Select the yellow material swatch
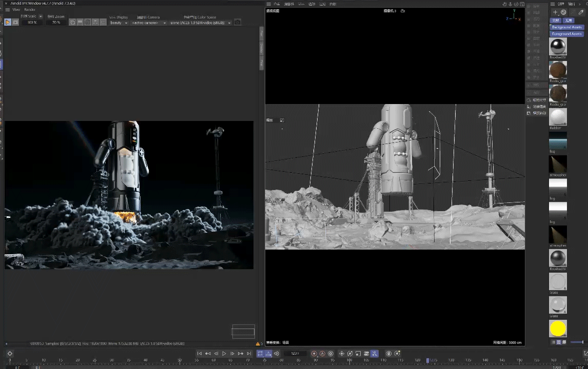The height and width of the screenshot is (369, 588). pos(558,329)
